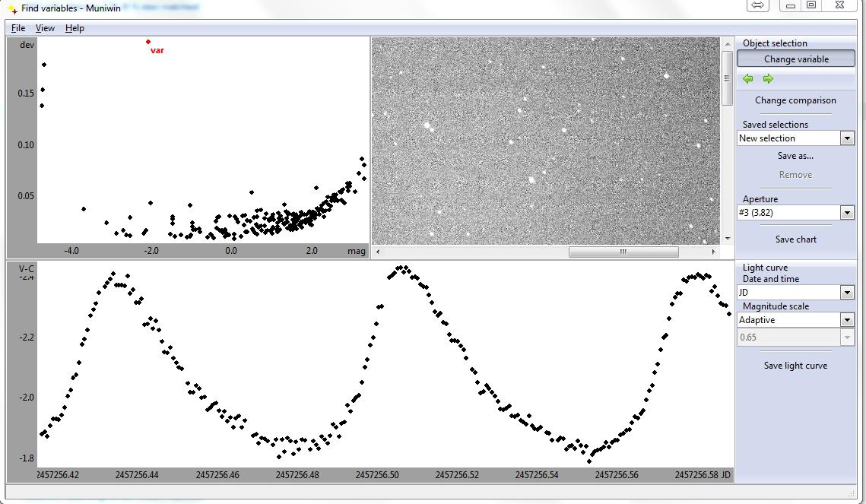Click the chart scroll-down arrow
This screenshot has width=866, height=504.
pyautogui.click(x=727, y=239)
